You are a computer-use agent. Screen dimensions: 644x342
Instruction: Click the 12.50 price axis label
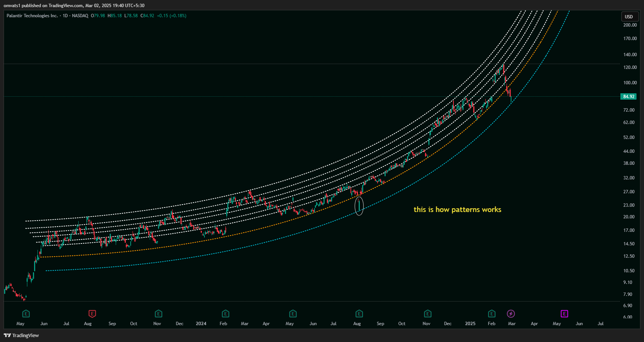(629, 256)
